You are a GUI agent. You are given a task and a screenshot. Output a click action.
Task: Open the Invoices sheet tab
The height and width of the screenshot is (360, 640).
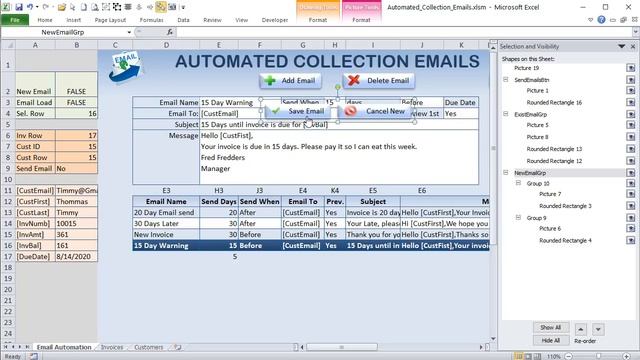pyautogui.click(x=111, y=347)
